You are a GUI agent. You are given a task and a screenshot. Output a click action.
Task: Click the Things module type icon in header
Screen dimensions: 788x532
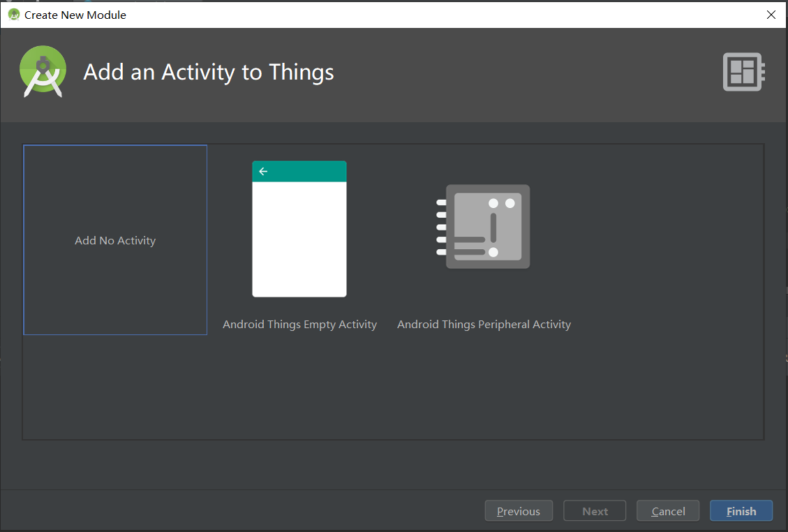point(744,72)
